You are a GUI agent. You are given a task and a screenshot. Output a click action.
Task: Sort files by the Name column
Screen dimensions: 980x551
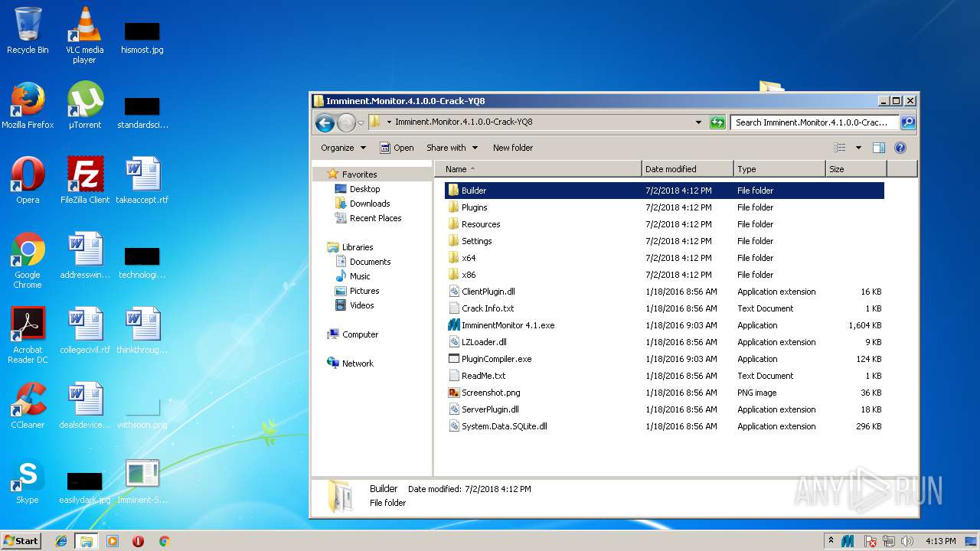click(x=538, y=169)
